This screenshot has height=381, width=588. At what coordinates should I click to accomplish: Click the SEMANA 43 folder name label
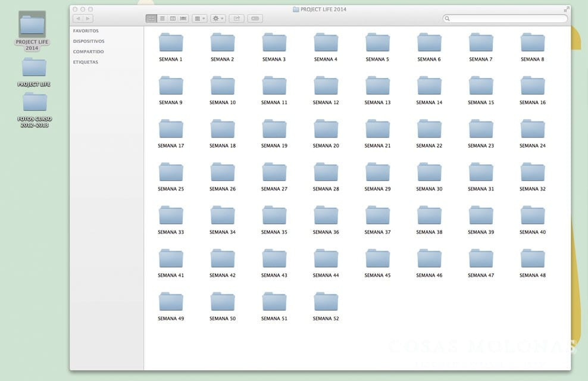pyautogui.click(x=274, y=275)
